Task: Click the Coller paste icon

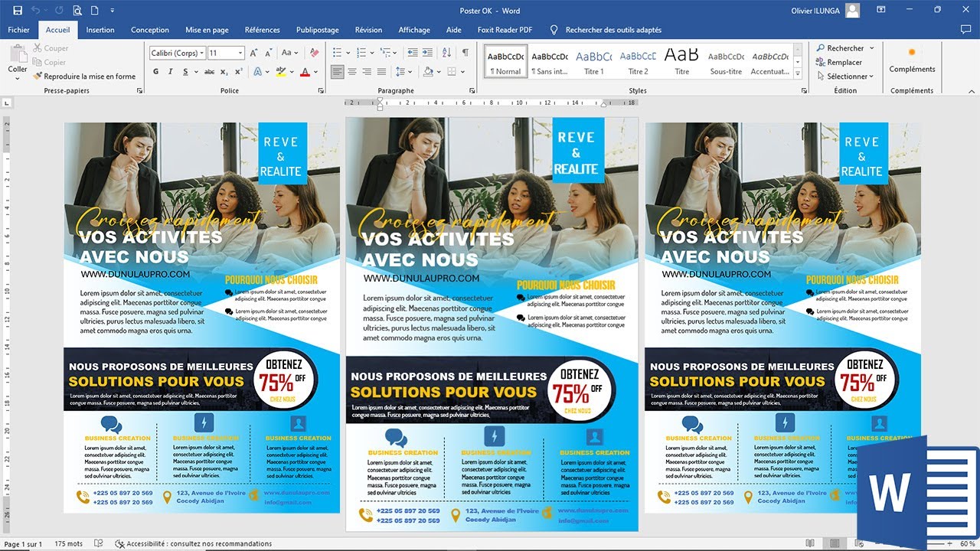Action: (x=18, y=54)
